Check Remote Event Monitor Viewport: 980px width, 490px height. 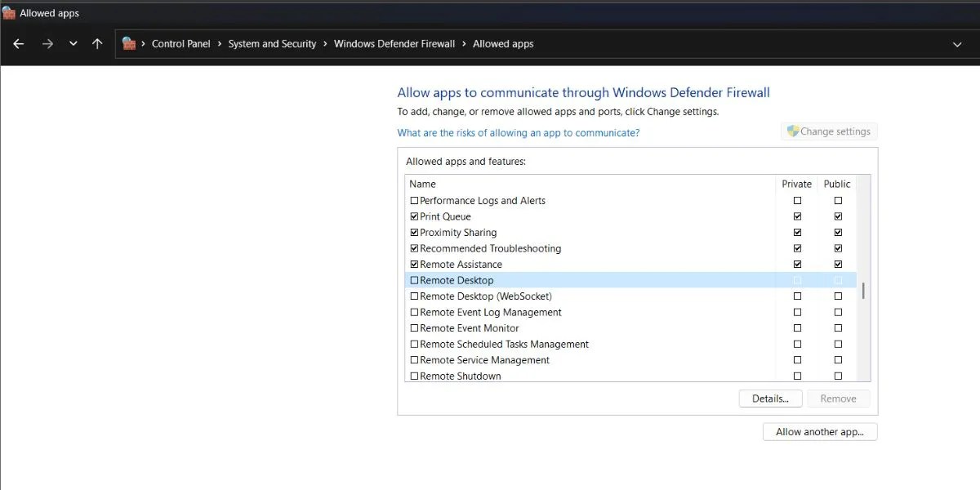point(414,327)
